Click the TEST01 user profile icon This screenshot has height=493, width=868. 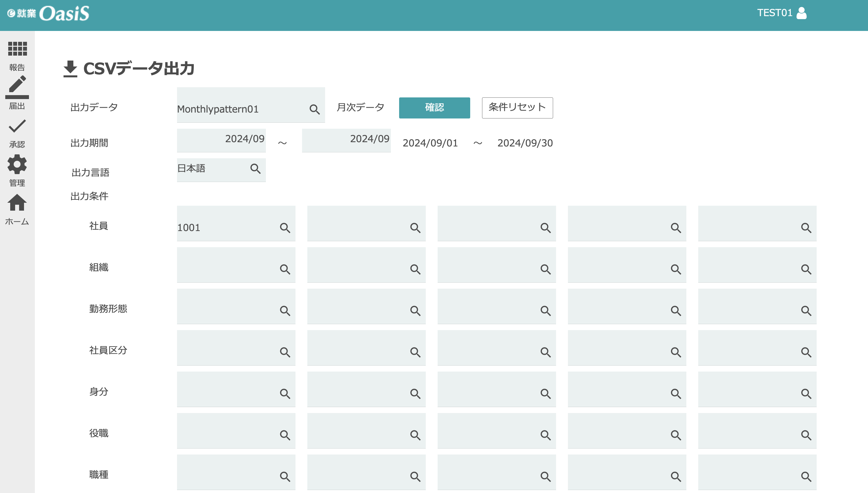point(801,13)
